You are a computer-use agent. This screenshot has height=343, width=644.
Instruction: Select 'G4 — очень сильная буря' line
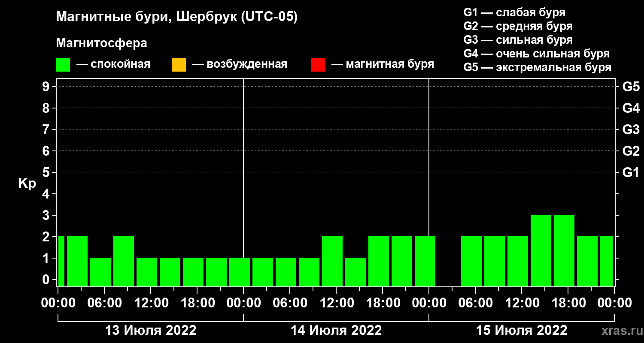pyautogui.click(x=537, y=54)
